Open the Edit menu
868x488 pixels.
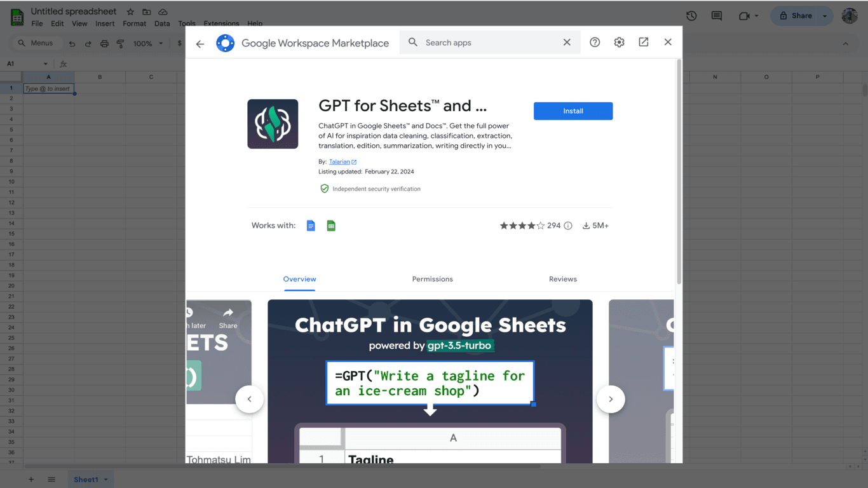[57, 24]
